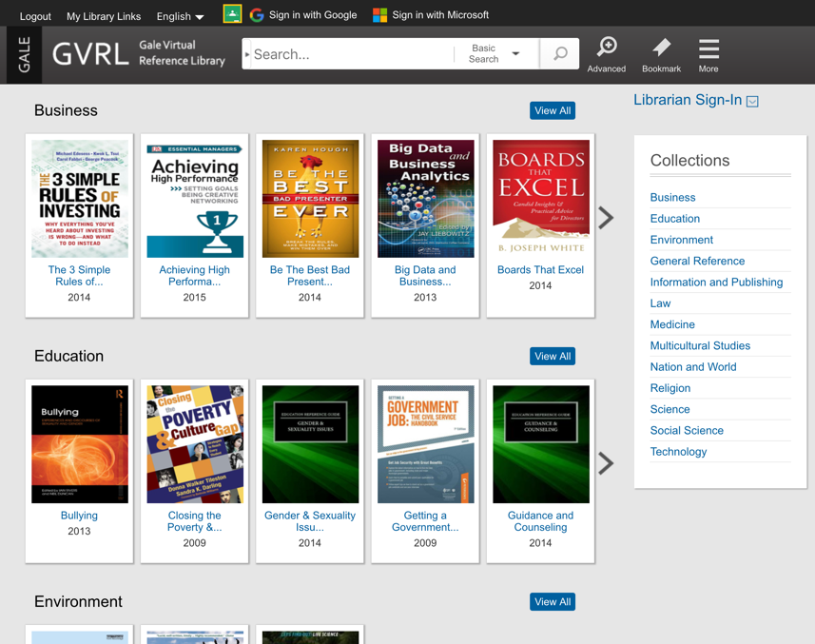Open Be The Best Bad Presenter cover
The width and height of the screenshot is (815, 644).
tap(310, 199)
